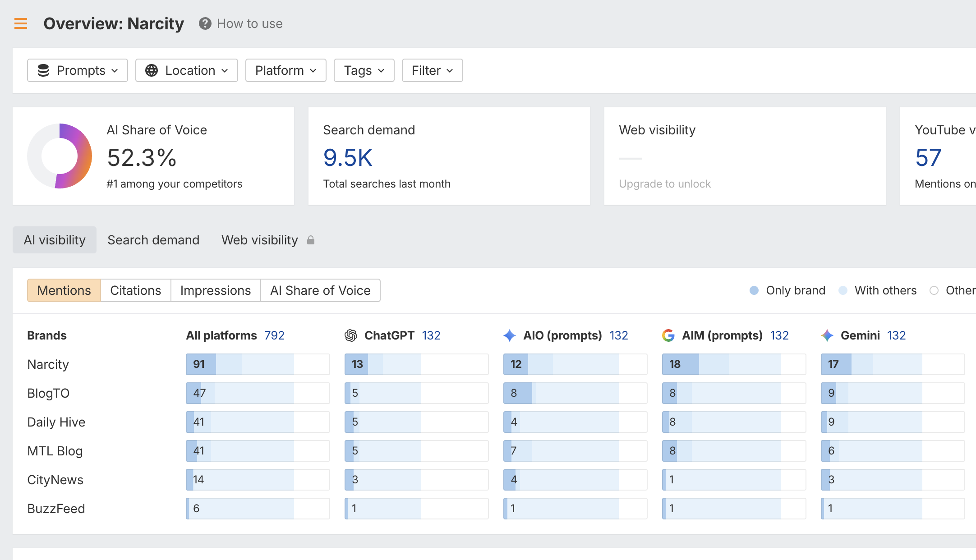Select the Citations tab
976x560 pixels.
pos(136,290)
